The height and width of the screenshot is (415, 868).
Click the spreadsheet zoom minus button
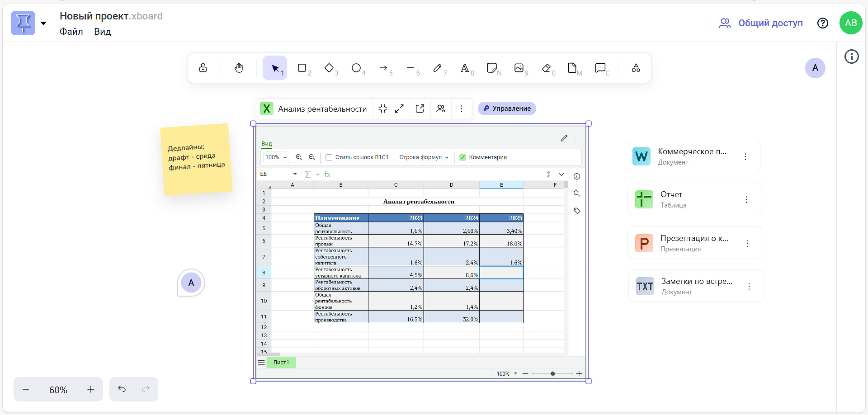525,374
